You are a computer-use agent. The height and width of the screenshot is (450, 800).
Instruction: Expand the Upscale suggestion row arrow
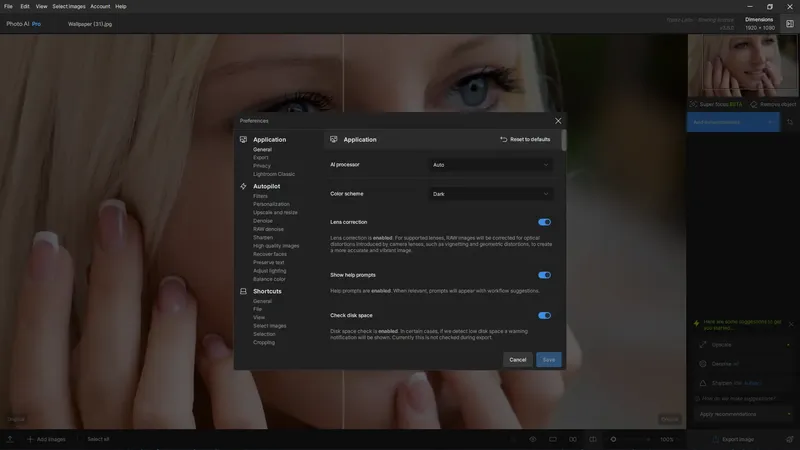pos(788,345)
